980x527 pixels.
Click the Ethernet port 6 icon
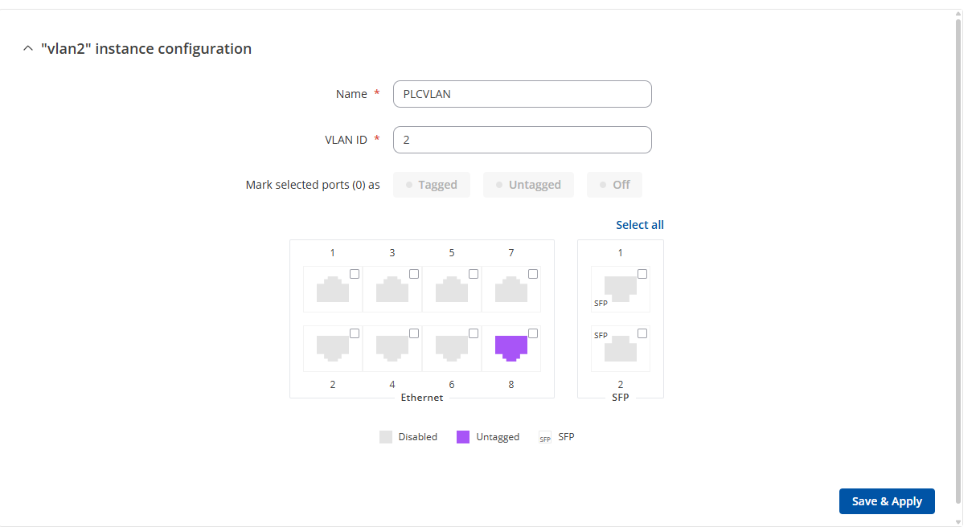(x=451, y=347)
